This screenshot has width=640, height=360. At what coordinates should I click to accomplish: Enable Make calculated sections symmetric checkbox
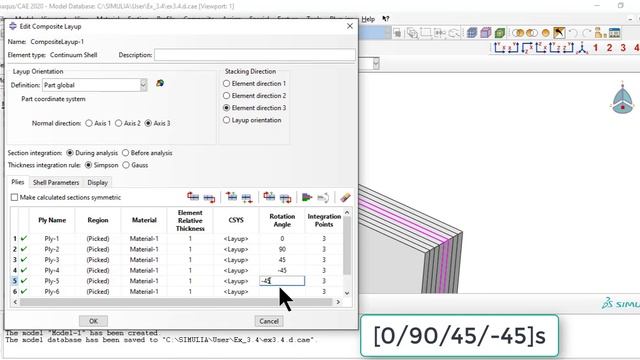[x=15, y=198]
